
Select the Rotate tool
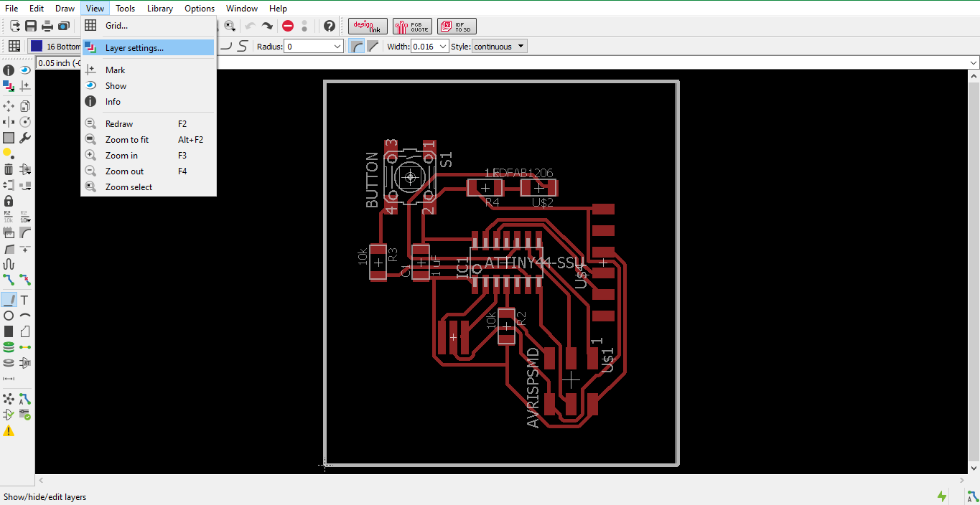click(25, 122)
